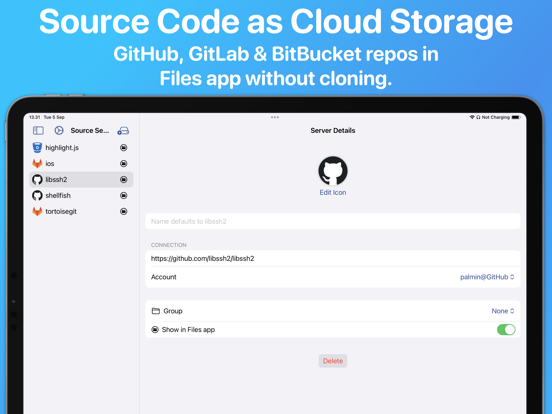Disable the Show in Files app switch

coord(506,330)
